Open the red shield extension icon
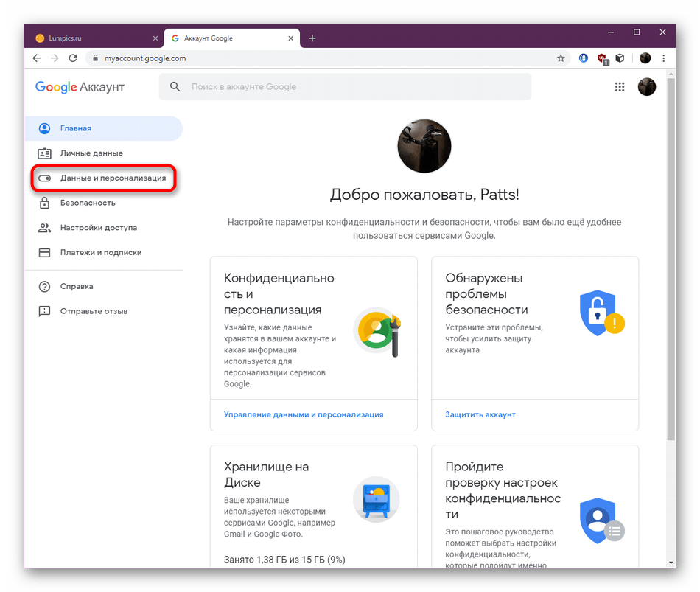The width and height of the screenshot is (700, 592). click(602, 58)
